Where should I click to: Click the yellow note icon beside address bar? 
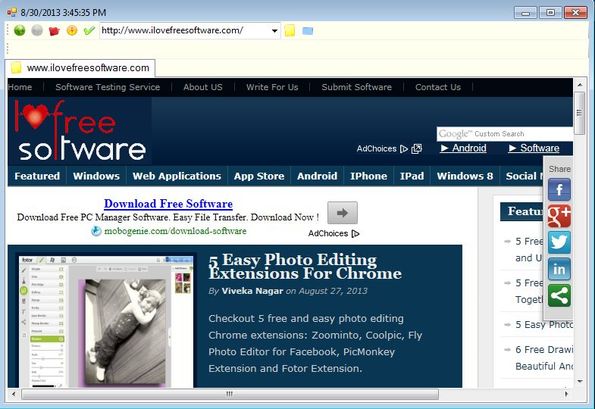click(x=290, y=31)
